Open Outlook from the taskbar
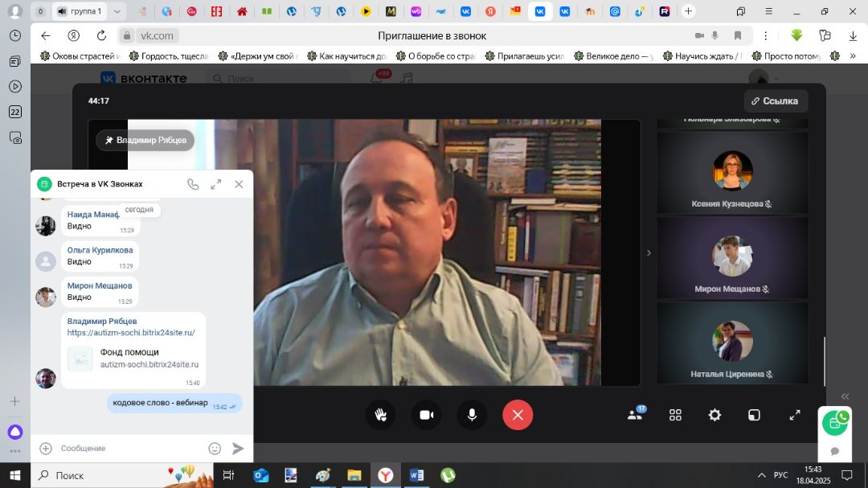The image size is (868, 488). pos(260,475)
